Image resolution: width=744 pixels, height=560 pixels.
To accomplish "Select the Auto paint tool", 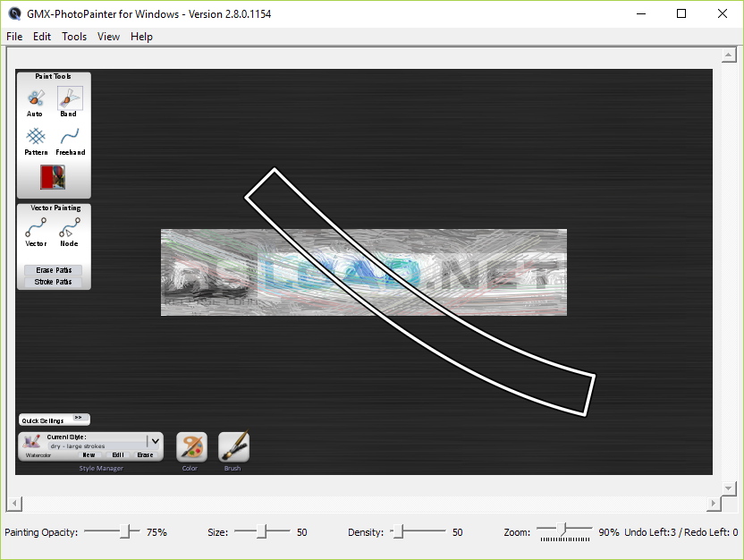I will point(35,98).
